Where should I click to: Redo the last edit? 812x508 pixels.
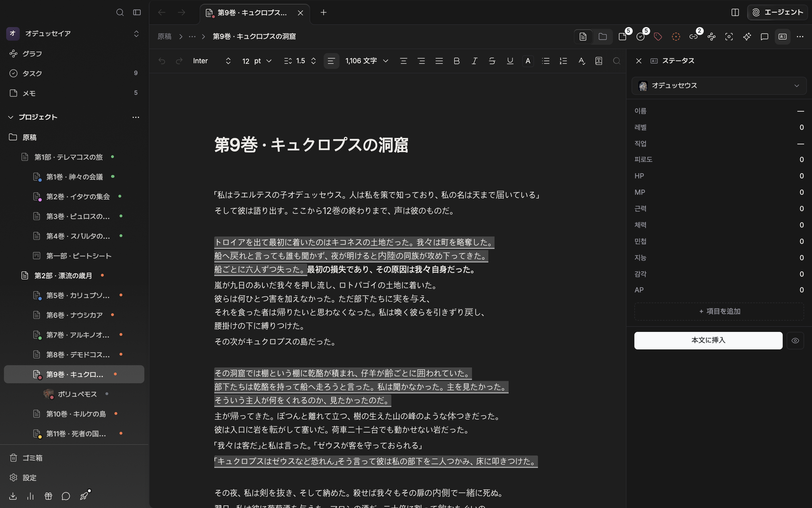179,61
